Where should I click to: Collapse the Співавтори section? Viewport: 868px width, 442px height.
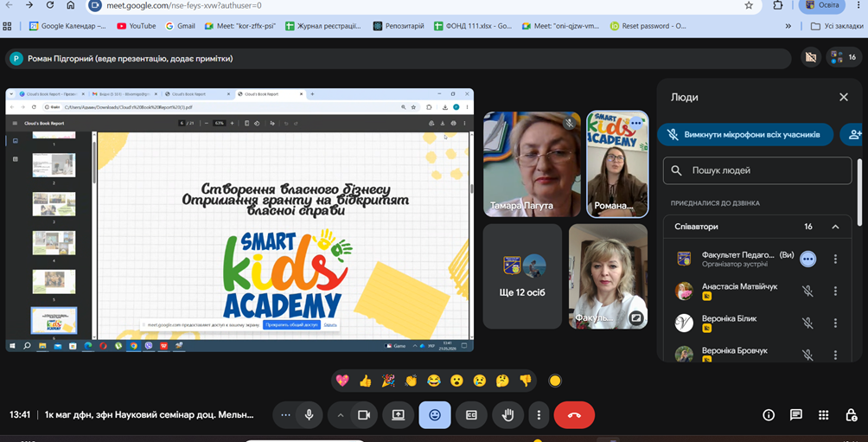(835, 227)
